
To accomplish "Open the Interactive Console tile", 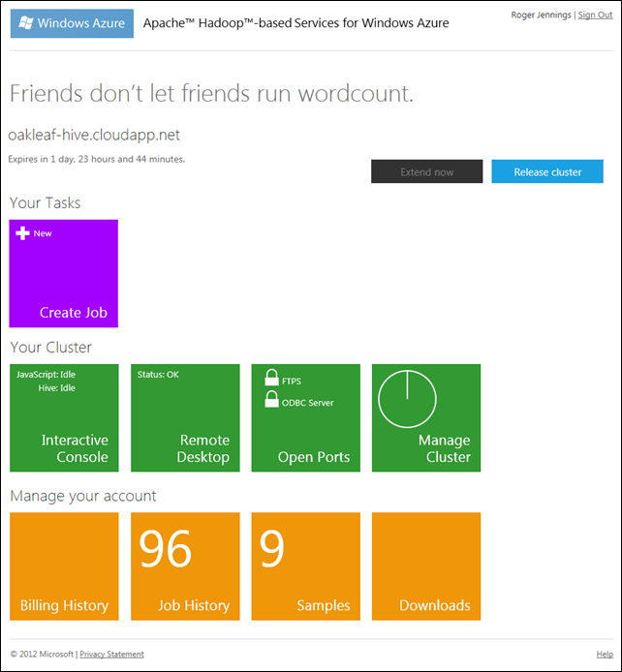I will [64, 418].
